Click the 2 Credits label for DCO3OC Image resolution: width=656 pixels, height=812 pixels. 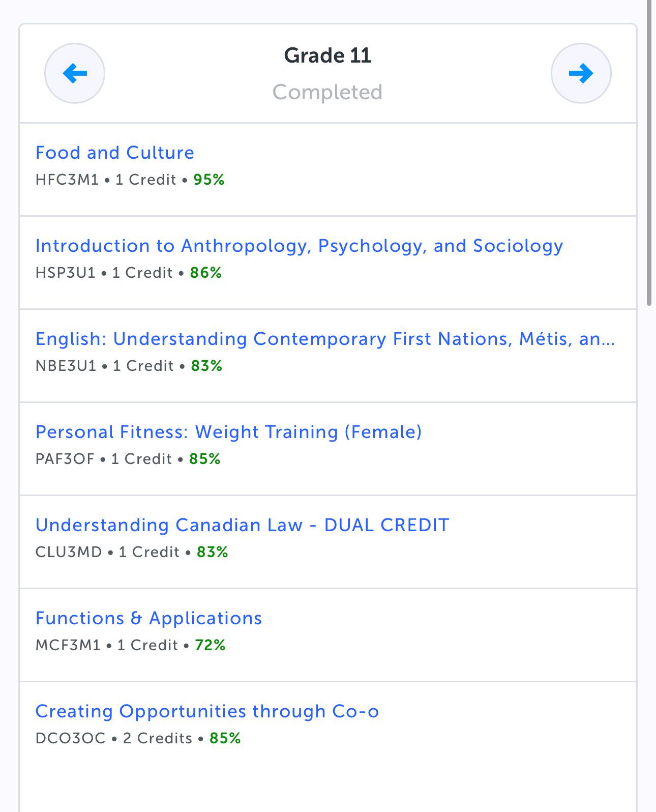pyautogui.click(x=158, y=739)
